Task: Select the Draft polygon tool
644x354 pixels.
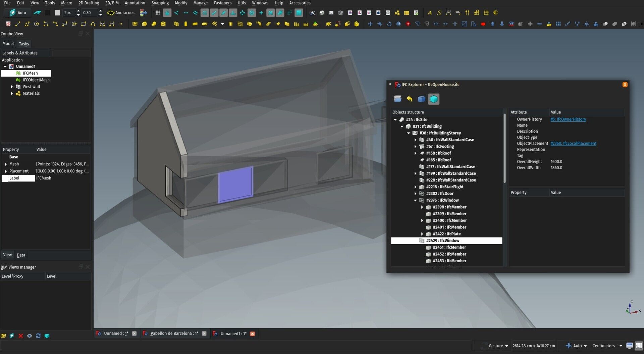Action: coord(74,24)
